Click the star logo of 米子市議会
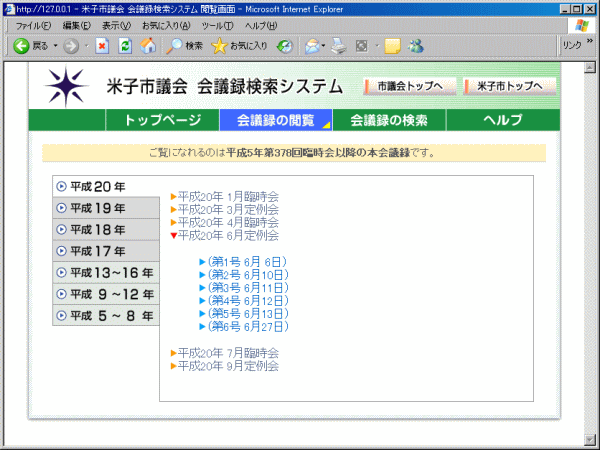The image size is (600, 450). (x=66, y=87)
